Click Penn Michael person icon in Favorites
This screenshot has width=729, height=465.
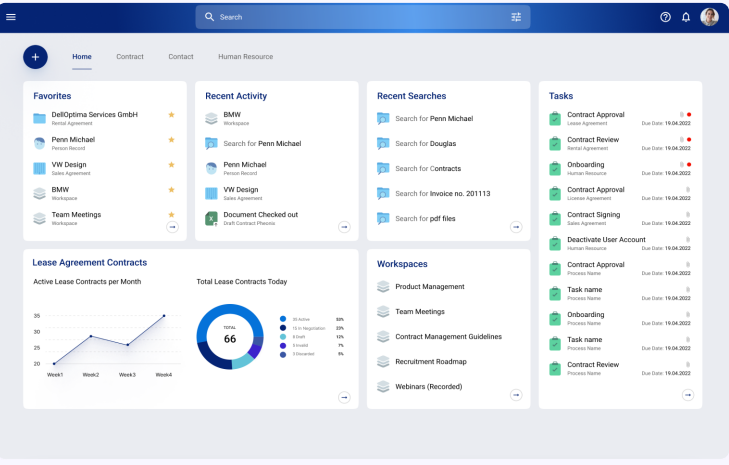tap(40, 143)
